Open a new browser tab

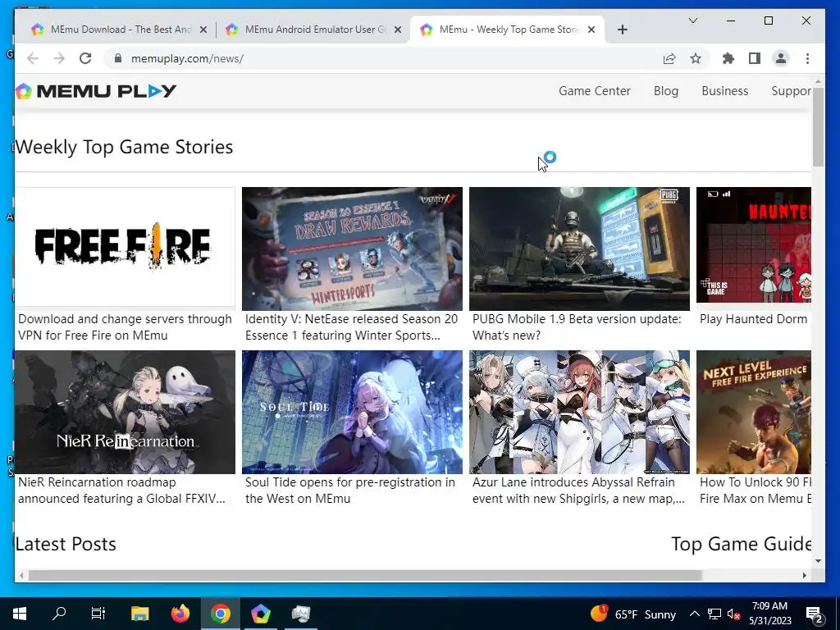tap(622, 30)
